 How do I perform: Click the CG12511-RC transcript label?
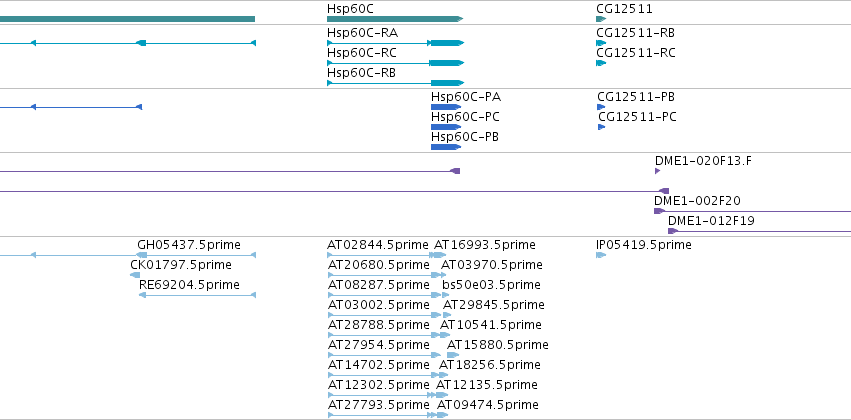(636, 53)
